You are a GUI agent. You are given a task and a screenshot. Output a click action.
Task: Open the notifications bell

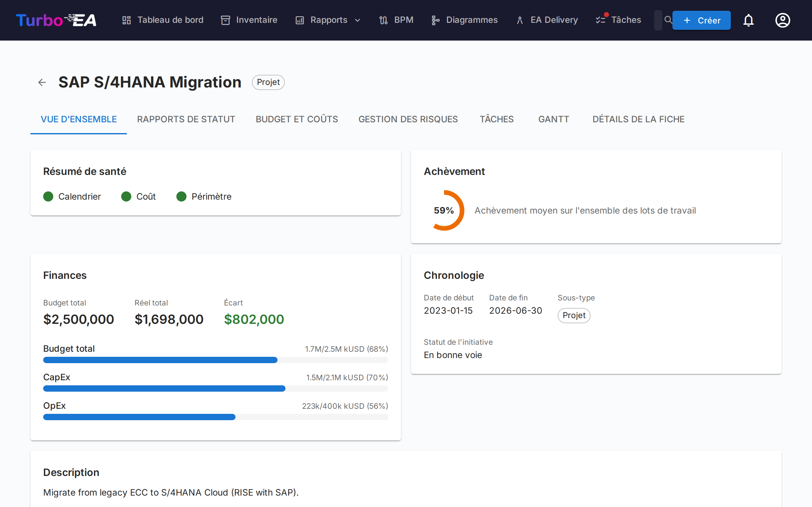(748, 21)
